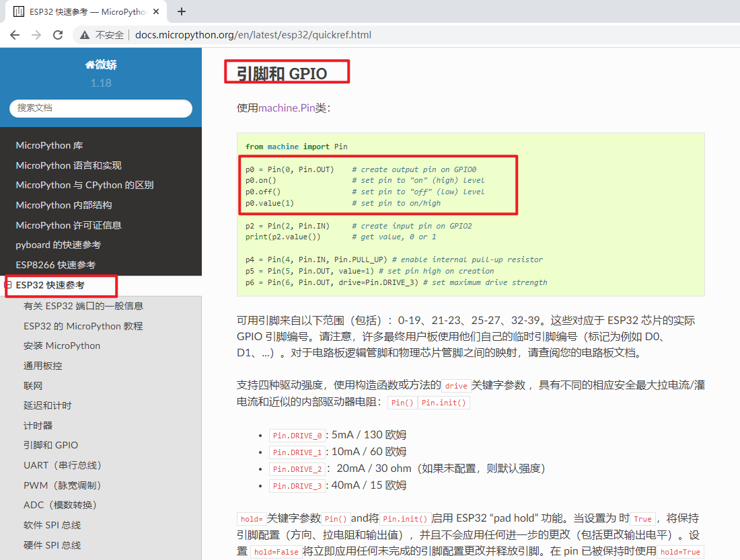Click the browser forward arrow
740x560 pixels.
(37, 35)
